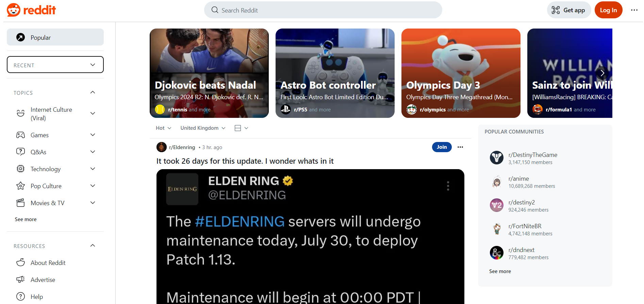
Task: Collapse the Topics section
Action: tap(93, 92)
